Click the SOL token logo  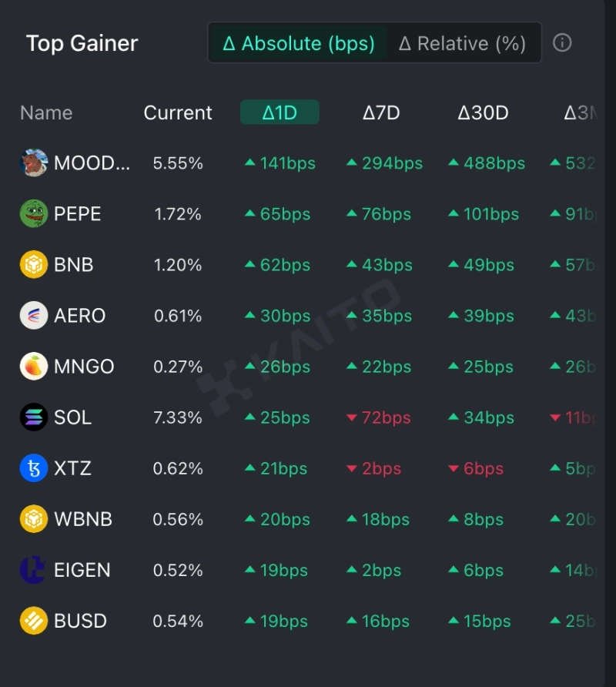tap(34, 417)
